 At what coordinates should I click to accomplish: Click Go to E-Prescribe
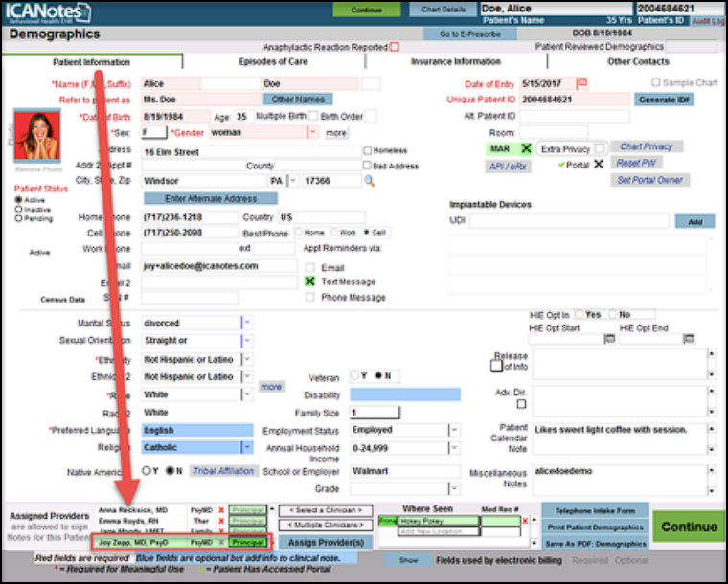470,34
